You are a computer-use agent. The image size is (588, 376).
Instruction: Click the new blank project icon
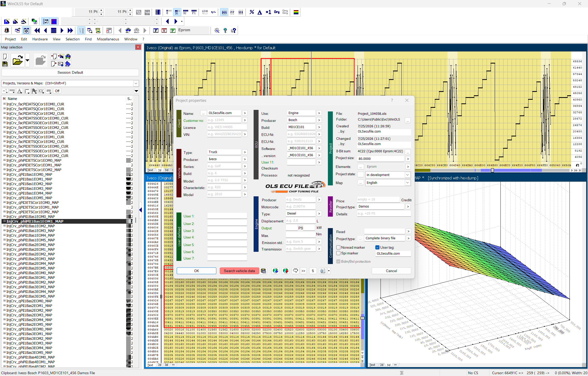[x=5, y=57]
